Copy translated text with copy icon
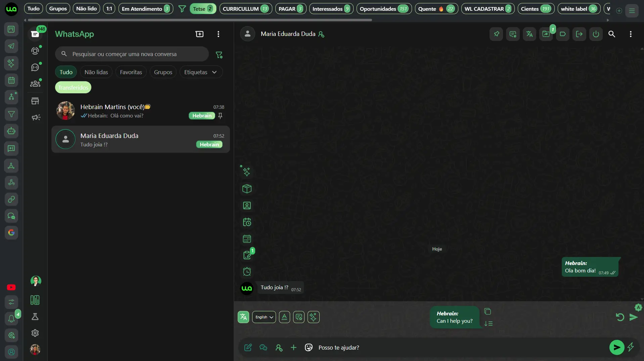 click(488, 311)
